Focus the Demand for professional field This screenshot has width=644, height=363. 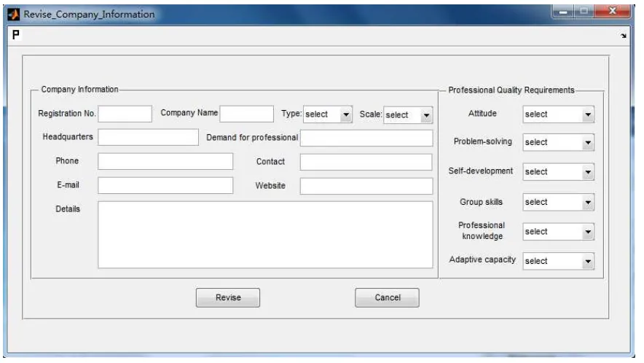(366, 138)
